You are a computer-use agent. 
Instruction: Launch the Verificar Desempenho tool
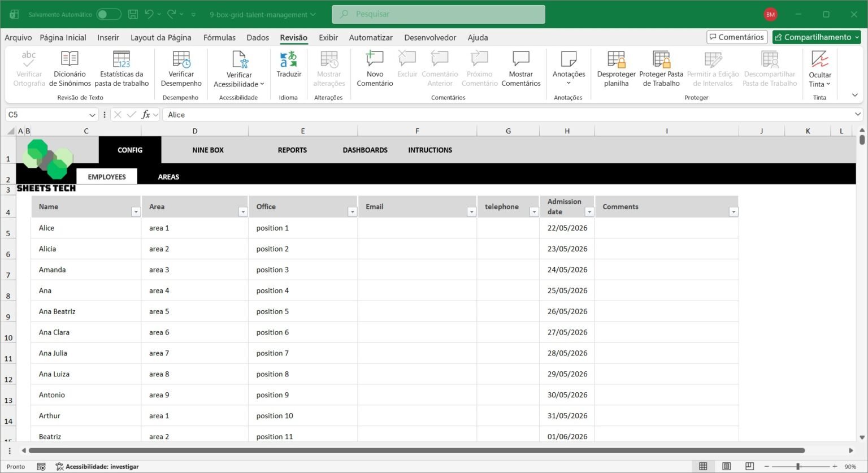(x=181, y=68)
